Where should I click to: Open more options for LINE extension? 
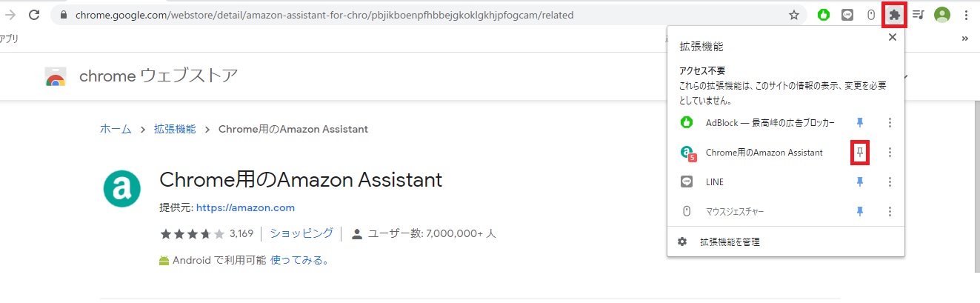tap(890, 182)
